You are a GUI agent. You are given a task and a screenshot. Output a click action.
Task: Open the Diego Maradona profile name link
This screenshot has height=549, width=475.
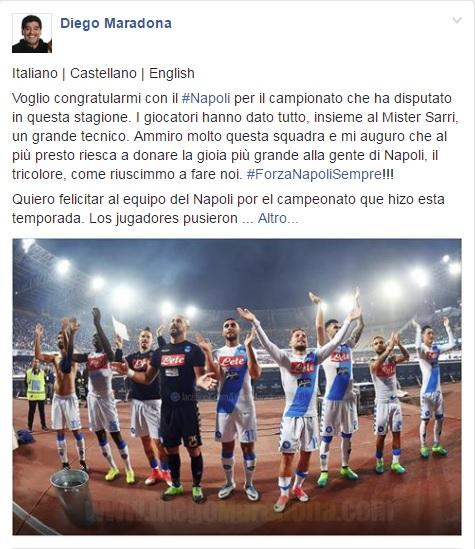click(116, 23)
